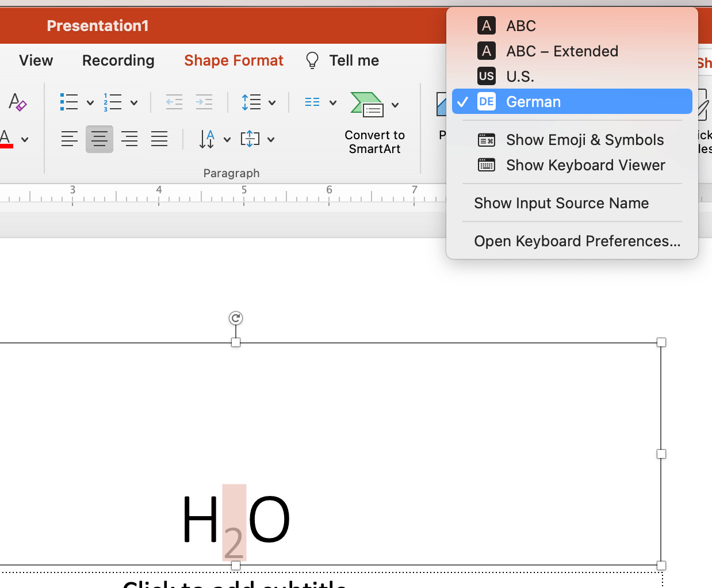712x588 pixels.
Task: Expand align text dropdown arrow
Action: (271, 139)
